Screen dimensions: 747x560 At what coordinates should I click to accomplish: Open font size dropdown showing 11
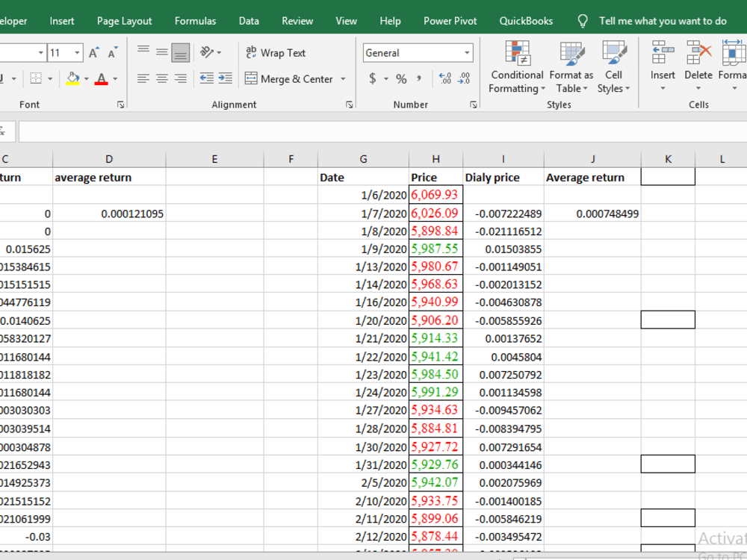[77, 53]
